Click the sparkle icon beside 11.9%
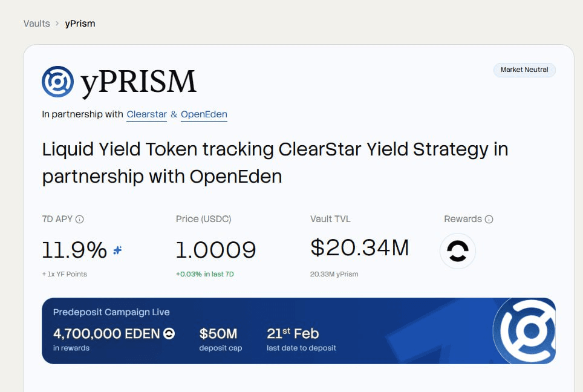The image size is (583, 392). (118, 250)
